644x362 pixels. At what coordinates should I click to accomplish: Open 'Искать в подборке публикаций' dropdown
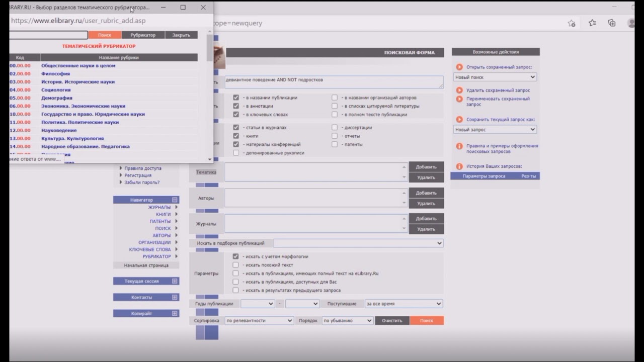(x=358, y=243)
